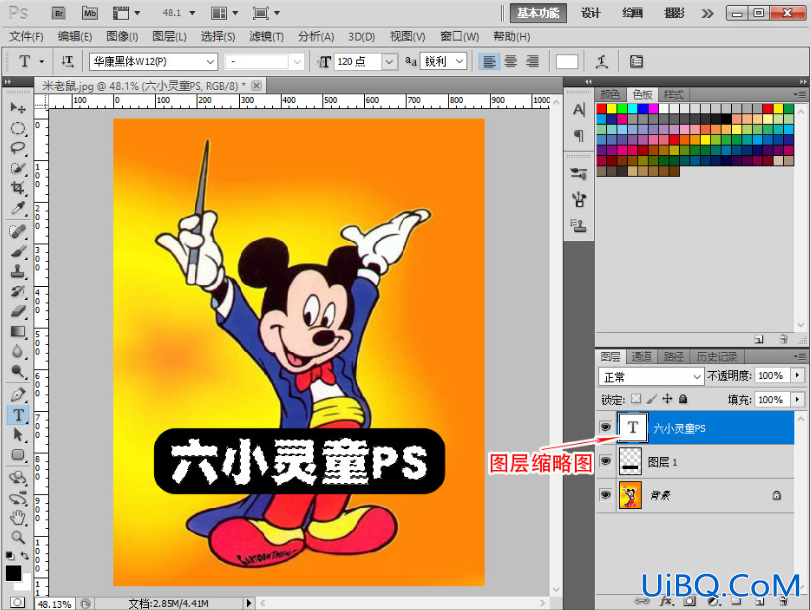Open the Create Warped Text button
The height and width of the screenshot is (610, 811).
pos(602,62)
